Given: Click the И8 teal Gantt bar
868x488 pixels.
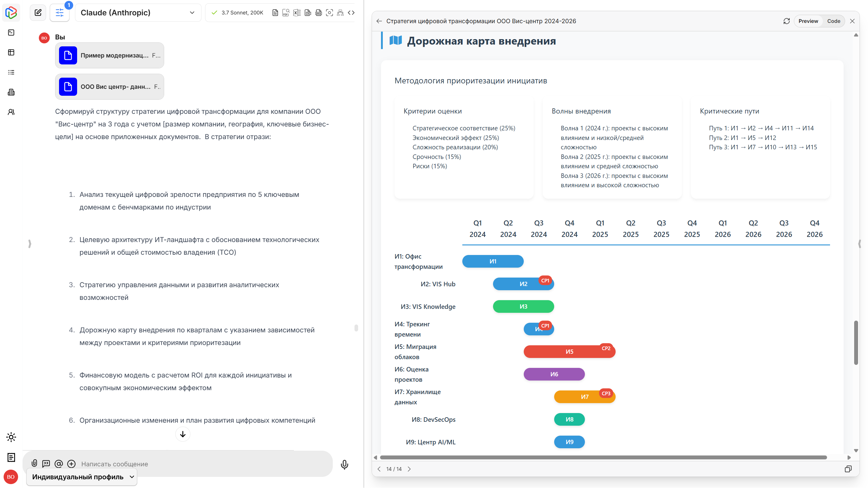Looking at the screenshot, I should 569,419.
